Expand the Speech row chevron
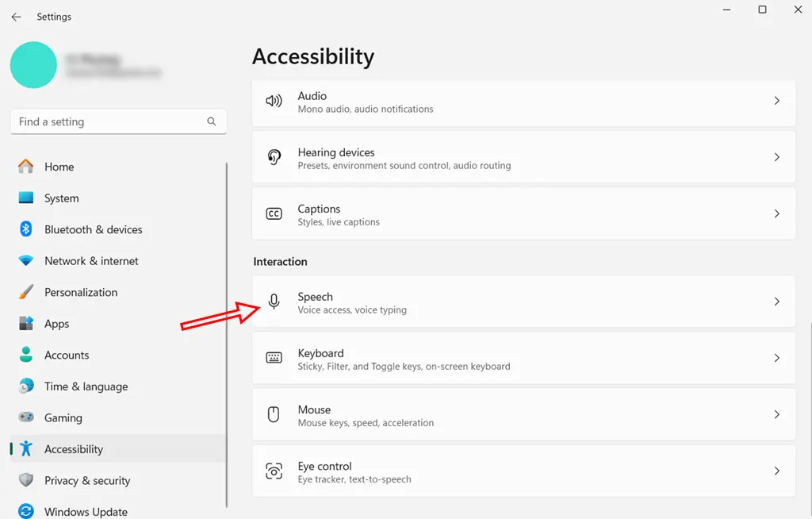This screenshot has height=519, width=812. [777, 302]
